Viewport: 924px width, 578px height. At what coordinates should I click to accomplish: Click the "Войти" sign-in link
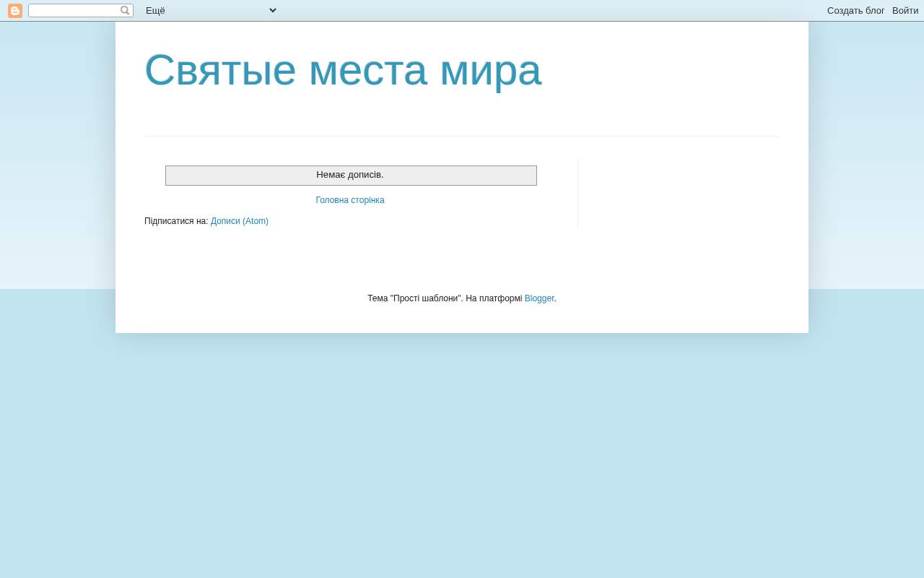[x=905, y=11]
